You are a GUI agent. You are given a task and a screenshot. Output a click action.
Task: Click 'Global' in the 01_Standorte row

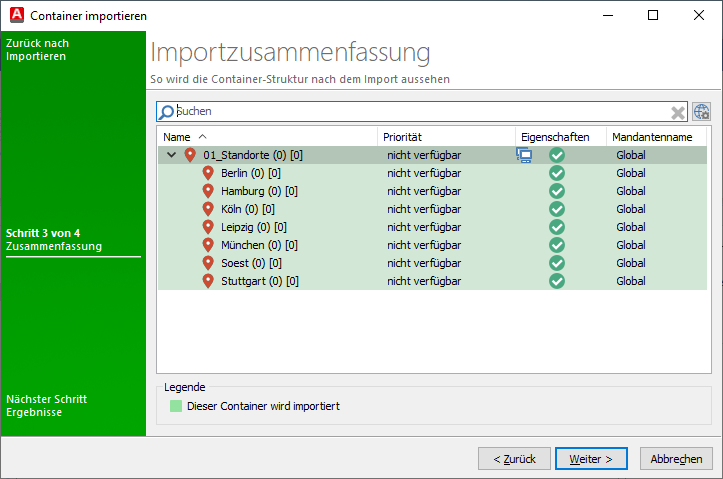click(x=630, y=155)
